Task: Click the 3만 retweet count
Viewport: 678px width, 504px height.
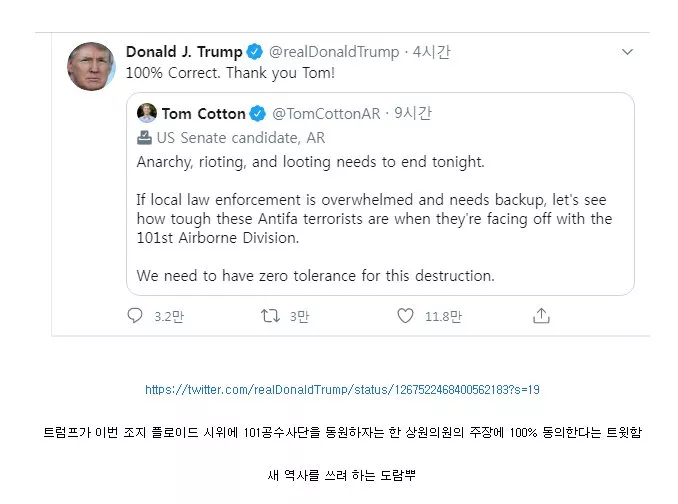Action: click(299, 317)
